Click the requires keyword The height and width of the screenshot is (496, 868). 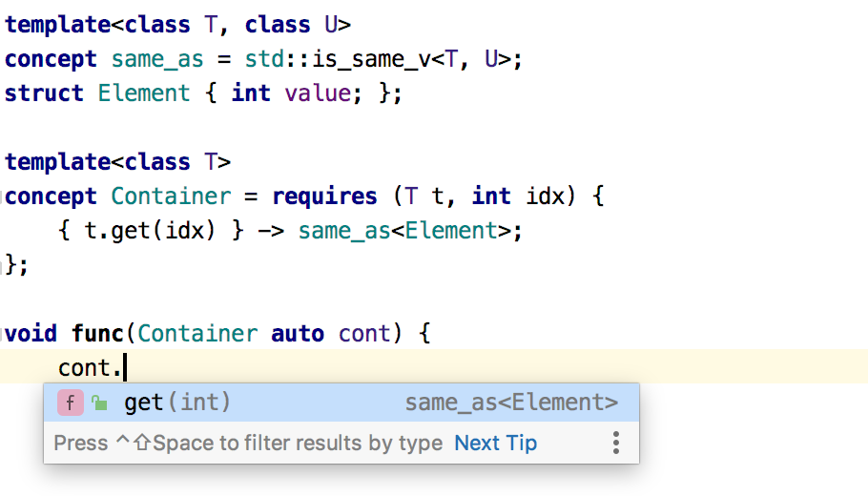tap(324, 196)
